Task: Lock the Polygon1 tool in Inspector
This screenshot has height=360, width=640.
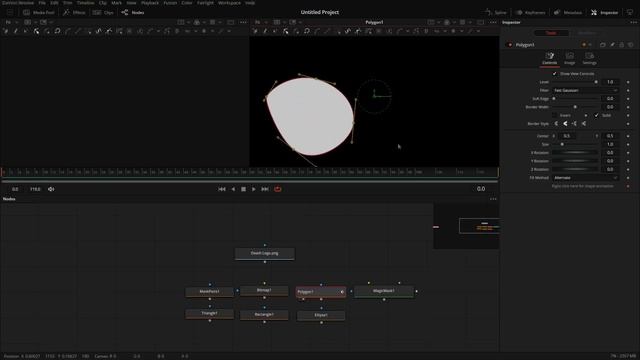Action: click(x=622, y=45)
